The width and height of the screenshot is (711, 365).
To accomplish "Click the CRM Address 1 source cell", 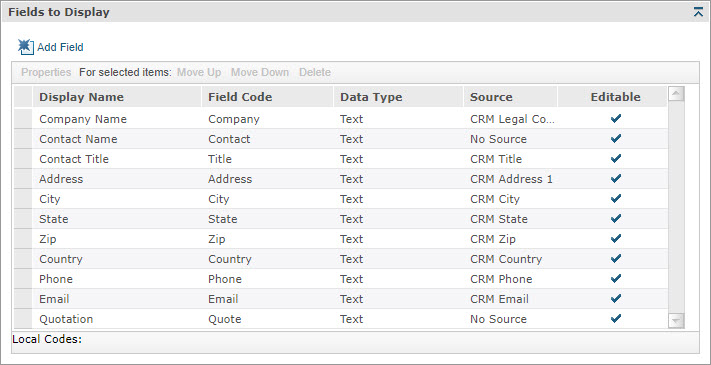I will tap(510, 179).
